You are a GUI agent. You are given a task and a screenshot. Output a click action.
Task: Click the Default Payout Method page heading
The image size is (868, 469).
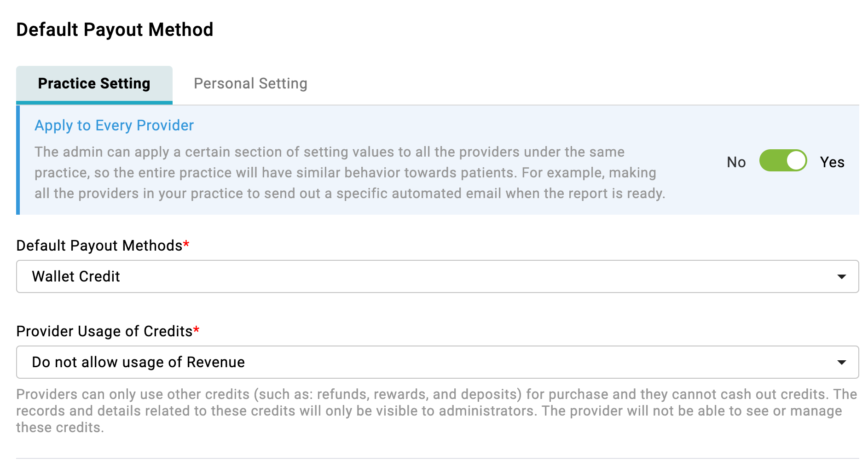pos(115,29)
